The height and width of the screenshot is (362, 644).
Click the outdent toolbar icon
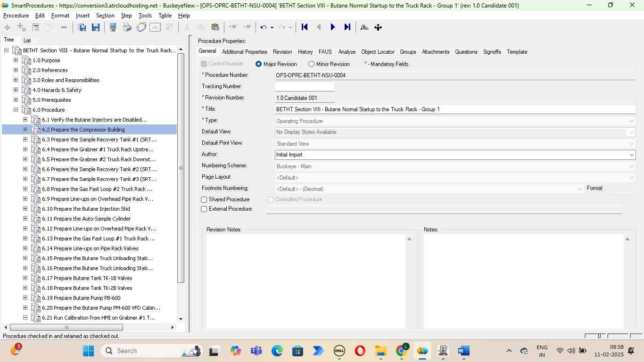click(233, 27)
